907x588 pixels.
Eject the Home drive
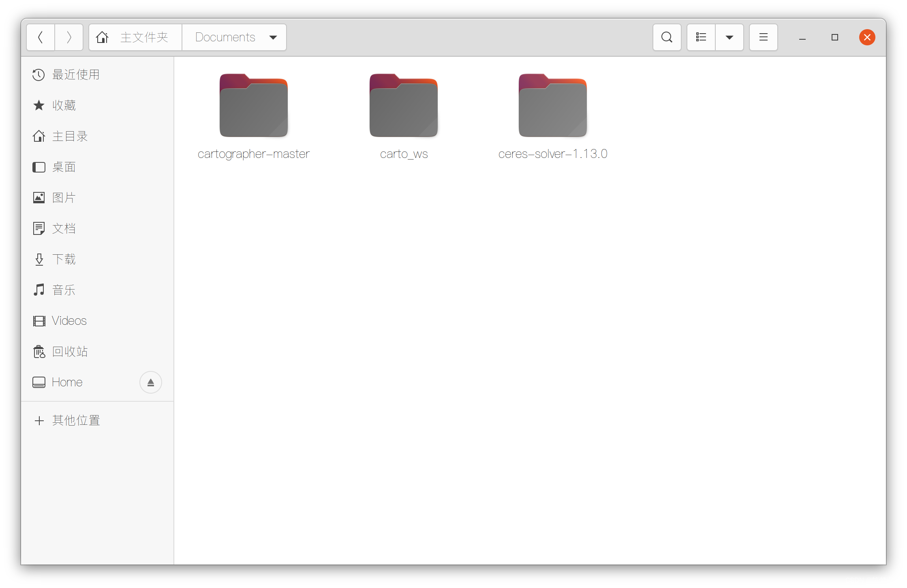click(151, 382)
